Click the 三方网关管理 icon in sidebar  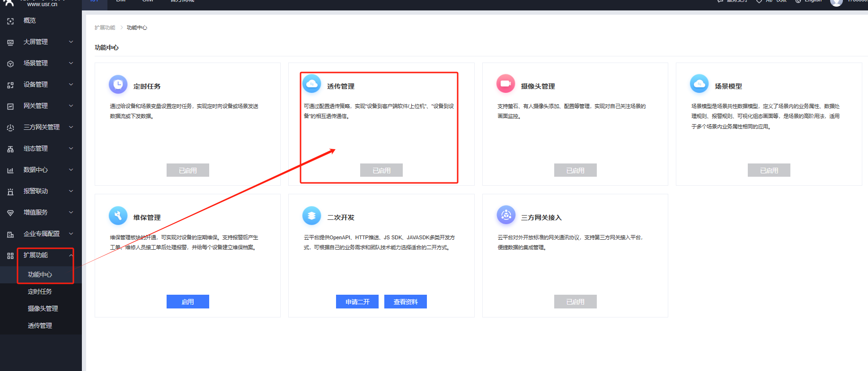[x=10, y=127]
